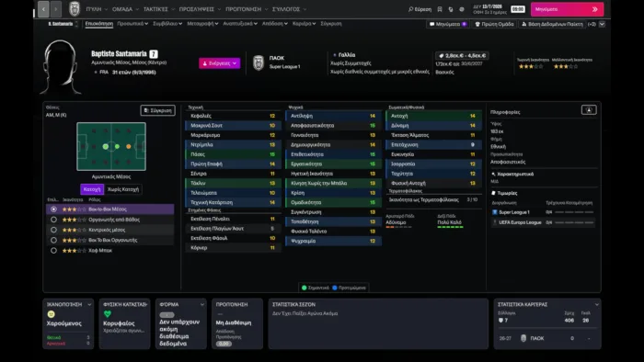This screenshot has width=644, height=362.
Task: Toggle the Σημαντικά legend marker
Action: tap(305, 288)
